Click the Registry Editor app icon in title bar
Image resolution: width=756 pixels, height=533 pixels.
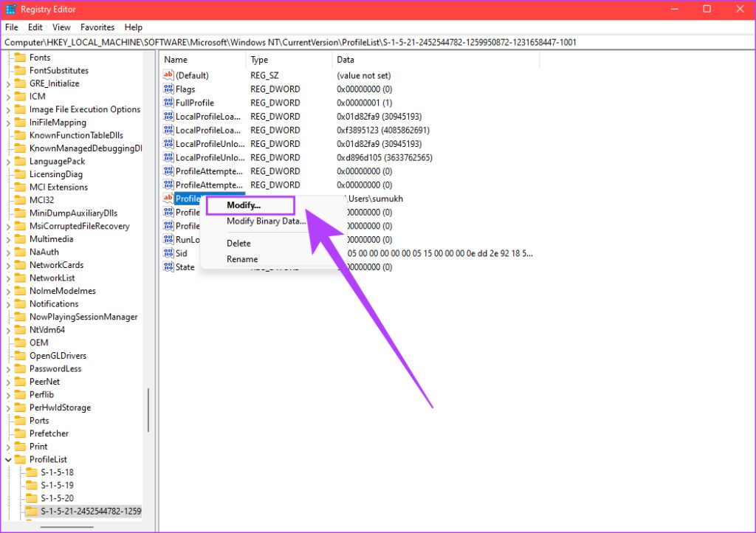pos(10,9)
